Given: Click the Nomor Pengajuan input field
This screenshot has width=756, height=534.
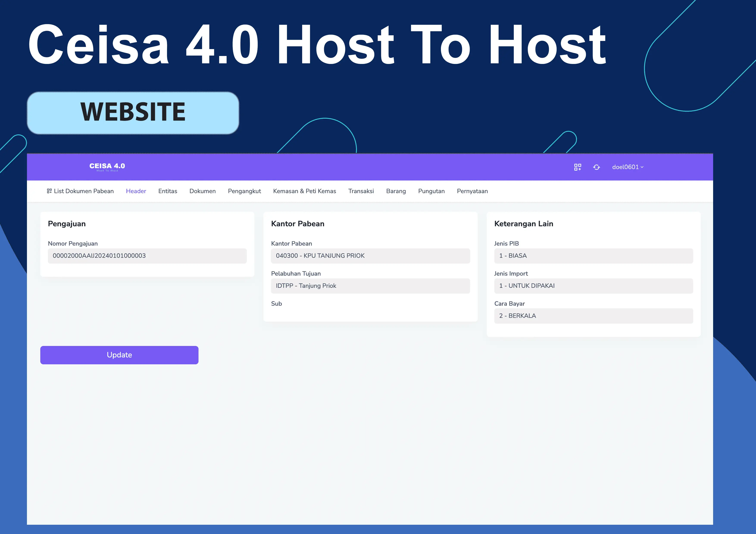Looking at the screenshot, I should click(147, 256).
